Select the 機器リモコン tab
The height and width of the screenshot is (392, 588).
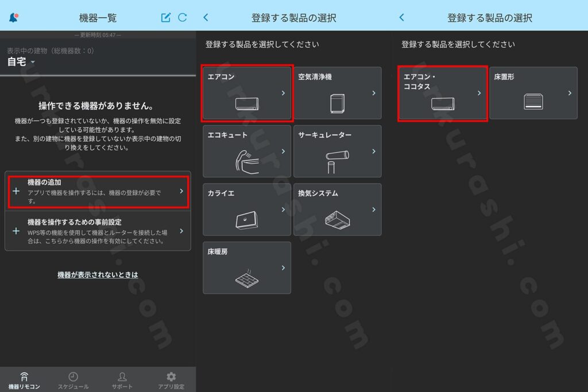24,380
